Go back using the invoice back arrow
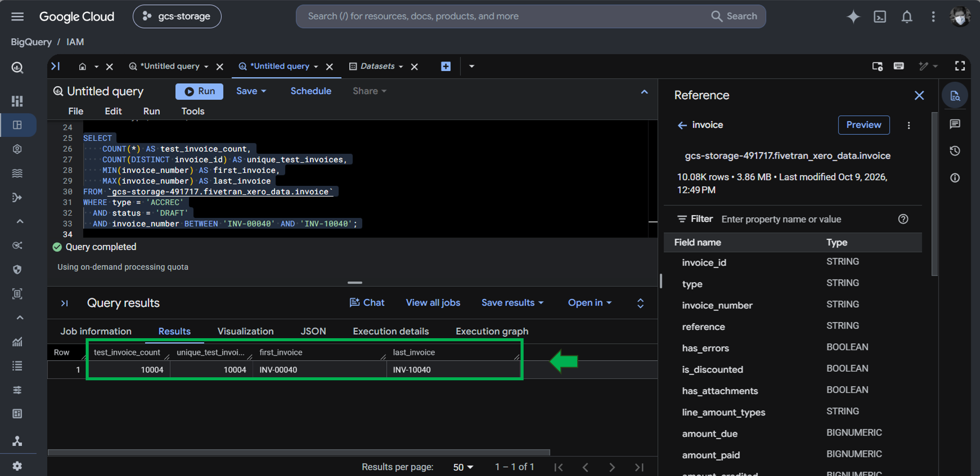 pyautogui.click(x=682, y=125)
